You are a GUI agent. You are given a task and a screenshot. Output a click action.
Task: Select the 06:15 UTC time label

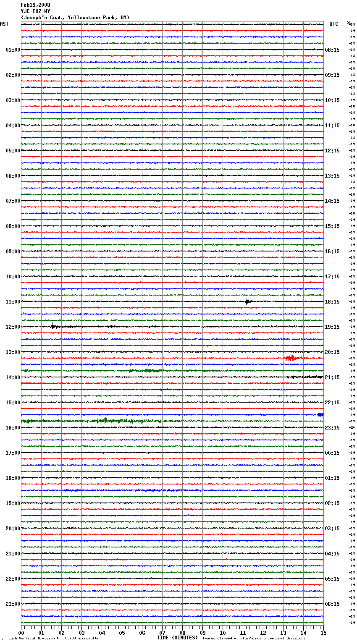(332, 604)
